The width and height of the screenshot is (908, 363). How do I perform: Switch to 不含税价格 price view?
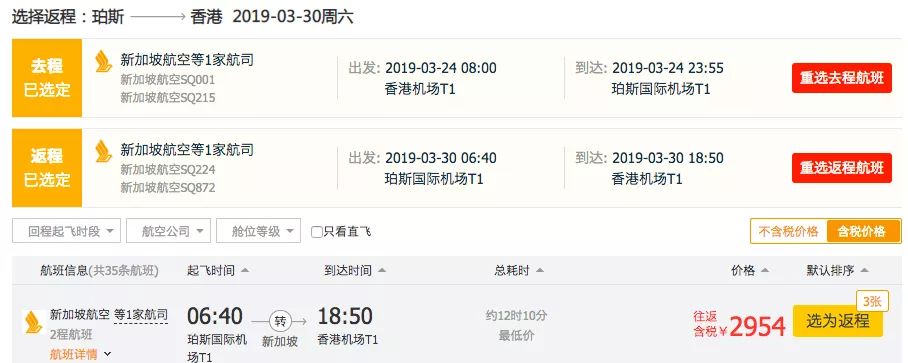[x=789, y=232]
